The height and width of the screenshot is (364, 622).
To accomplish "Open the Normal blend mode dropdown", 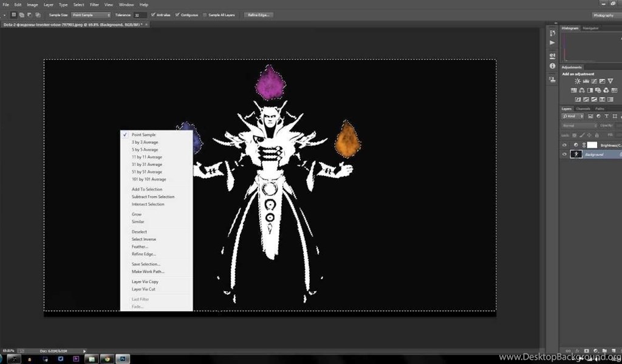I will (579, 126).
